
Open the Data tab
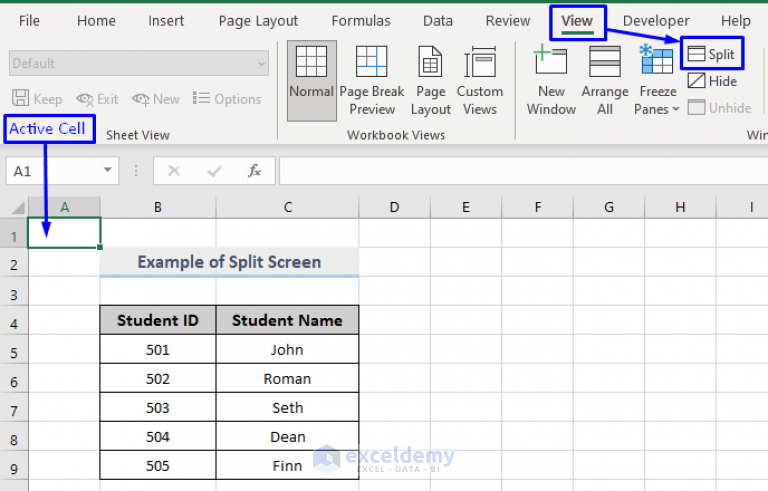438,21
